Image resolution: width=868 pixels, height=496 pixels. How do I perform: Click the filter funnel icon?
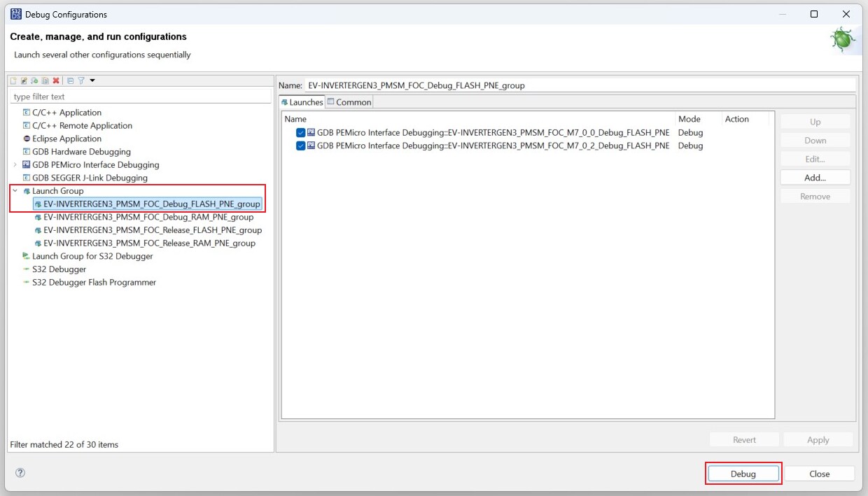click(80, 81)
